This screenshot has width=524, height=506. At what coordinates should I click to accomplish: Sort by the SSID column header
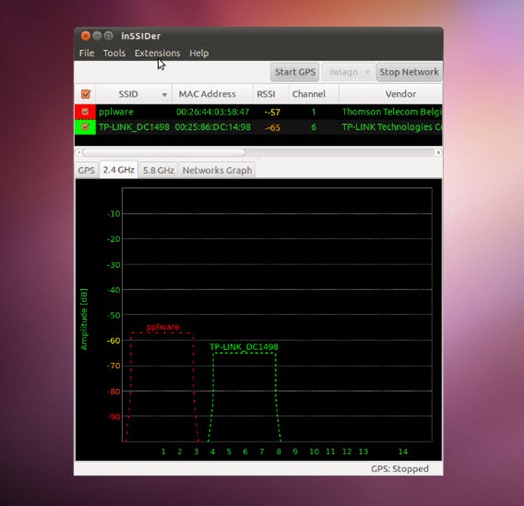pyautogui.click(x=134, y=94)
